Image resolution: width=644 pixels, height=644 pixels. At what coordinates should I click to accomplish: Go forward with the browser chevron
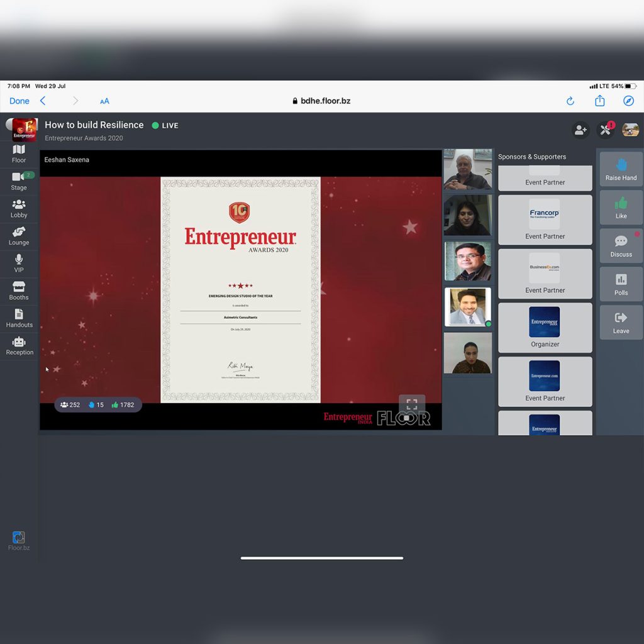75,101
